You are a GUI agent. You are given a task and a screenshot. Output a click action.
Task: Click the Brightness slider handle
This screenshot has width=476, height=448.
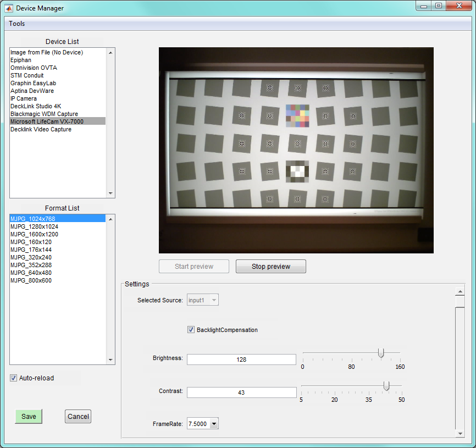tap(381, 353)
